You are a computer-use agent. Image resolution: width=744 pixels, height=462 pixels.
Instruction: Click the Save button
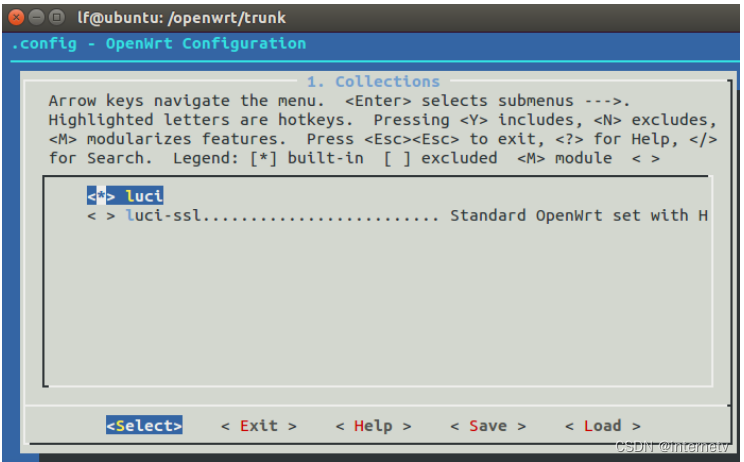click(488, 426)
